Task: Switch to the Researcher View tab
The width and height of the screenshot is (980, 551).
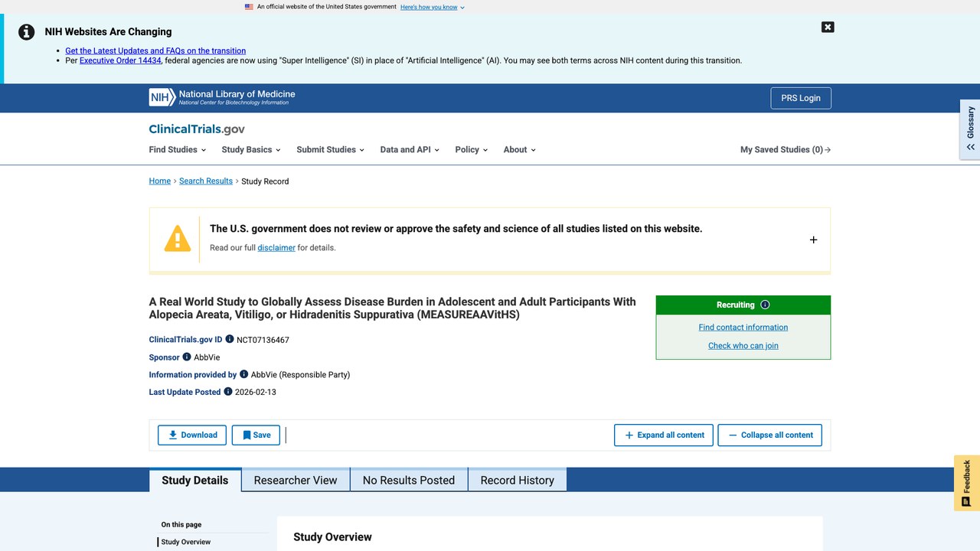Action: [296, 480]
